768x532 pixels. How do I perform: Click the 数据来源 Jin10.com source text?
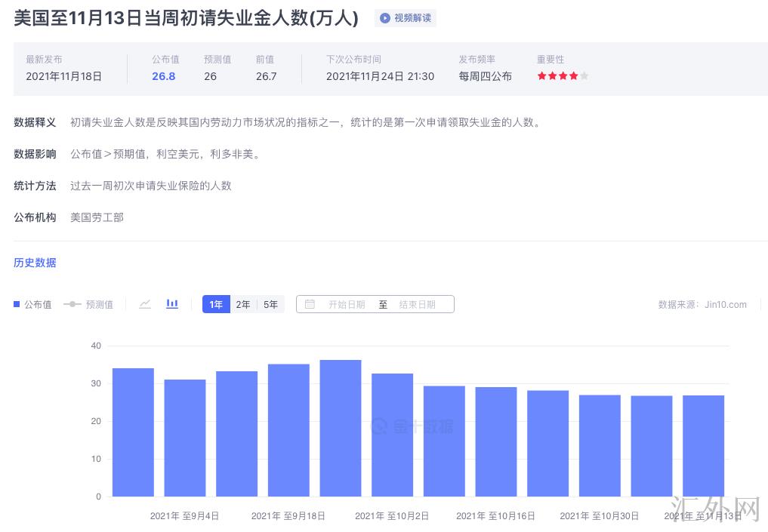[702, 305]
